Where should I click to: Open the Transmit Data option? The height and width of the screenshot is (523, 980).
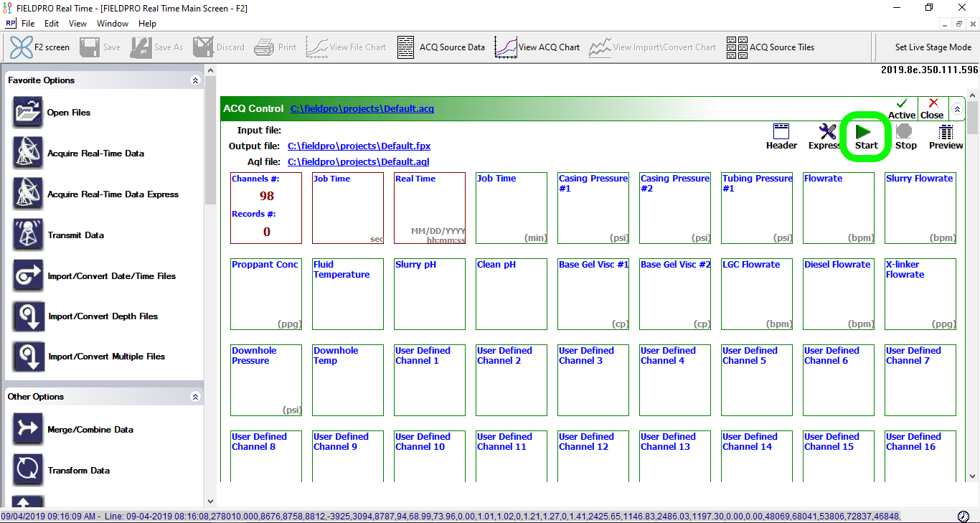(x=27, y=235)
